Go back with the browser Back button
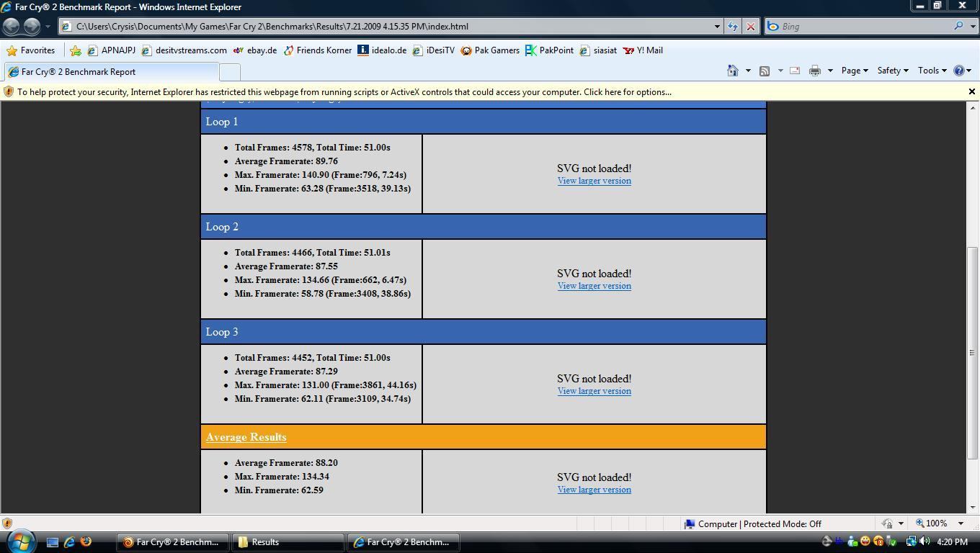Image resolution: width=980 pixels, height=553 pixels. pos(12,27)
